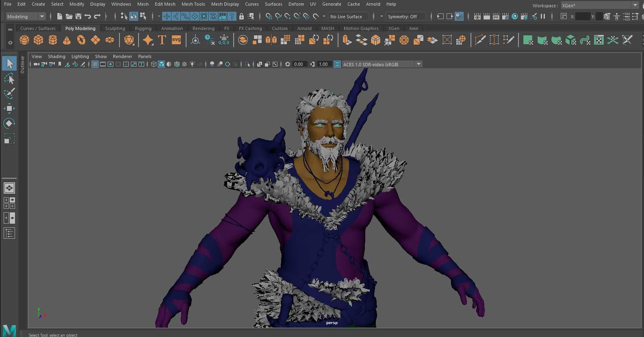Open the ACES 1.0 SDR-video view transform dropdown
Viewport: 644px width, 337px height.
click(382, 64)
